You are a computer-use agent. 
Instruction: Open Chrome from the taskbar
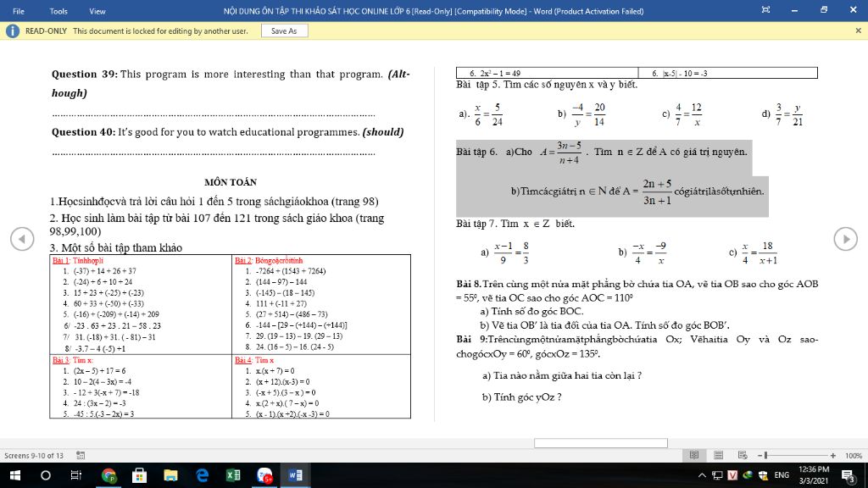click(x=109, y=475)
